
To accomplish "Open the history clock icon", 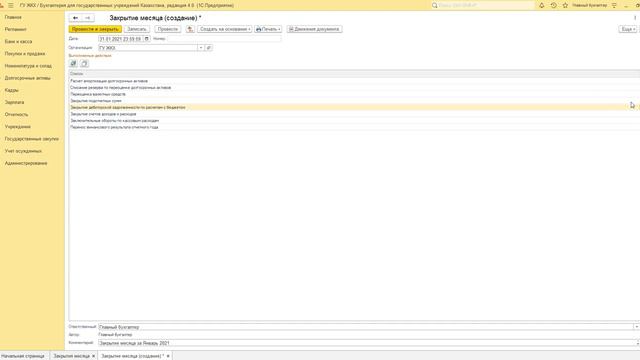I will pos(553,5).
